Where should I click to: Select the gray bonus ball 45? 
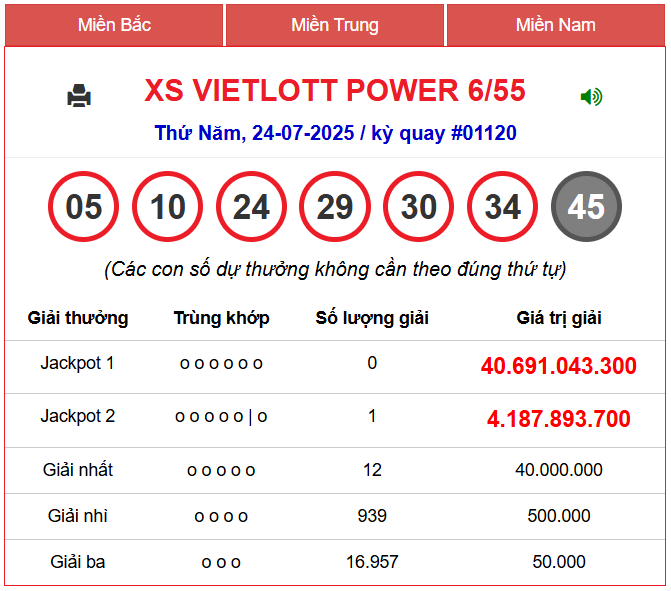coord(586,207)
